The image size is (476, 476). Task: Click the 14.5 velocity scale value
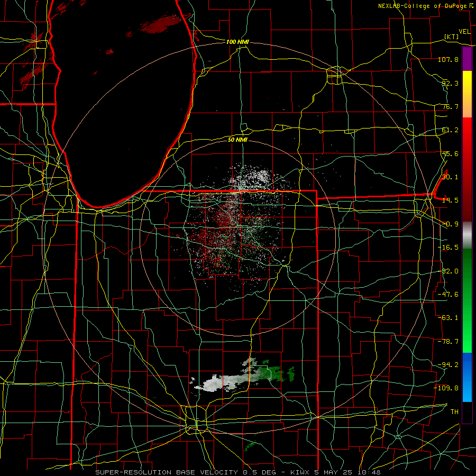(450, 200)
